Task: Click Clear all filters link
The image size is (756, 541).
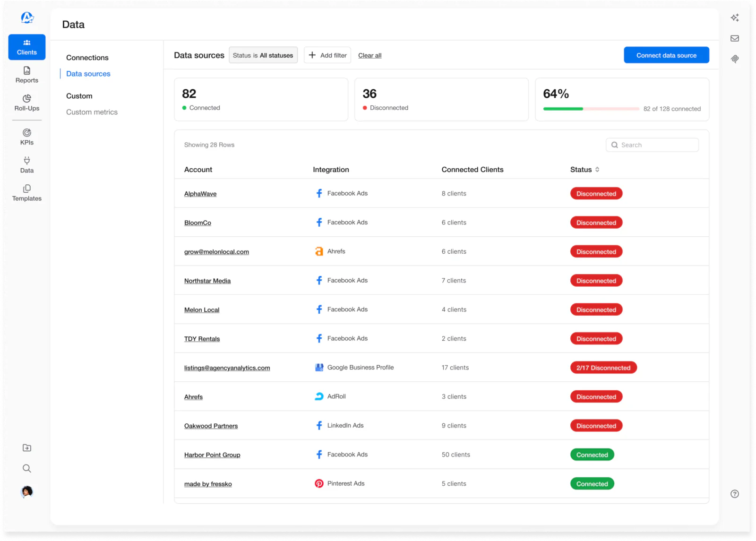Action: coord(369,55)
